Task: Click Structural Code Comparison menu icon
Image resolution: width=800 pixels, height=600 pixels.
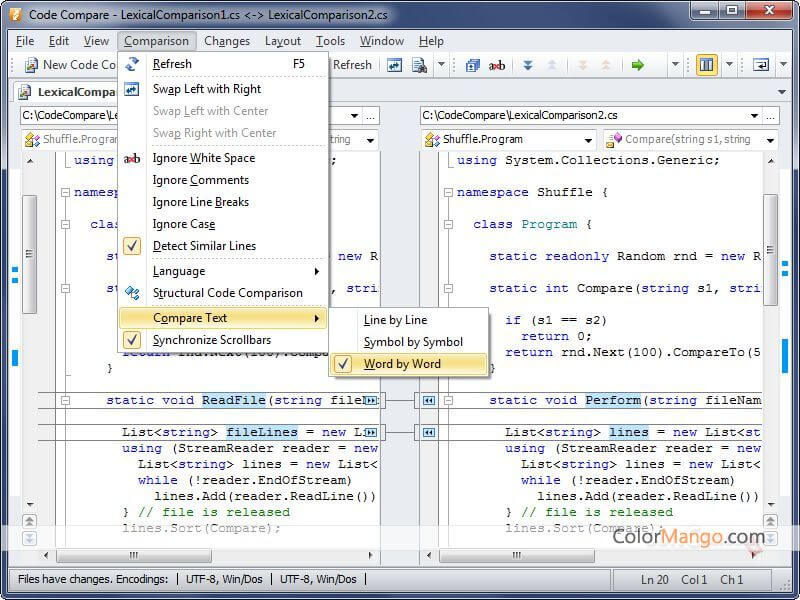Action: coord(132,293)
